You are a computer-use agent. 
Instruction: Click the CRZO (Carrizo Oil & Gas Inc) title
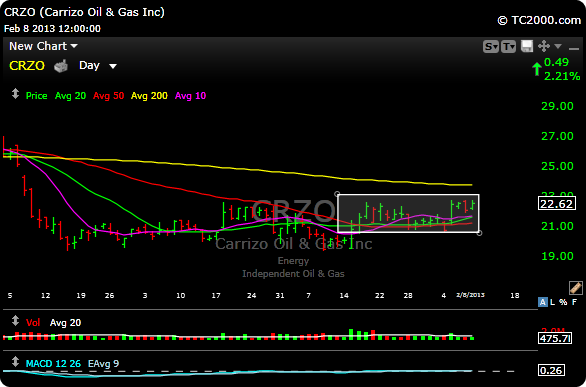click(x=84, y=12)
